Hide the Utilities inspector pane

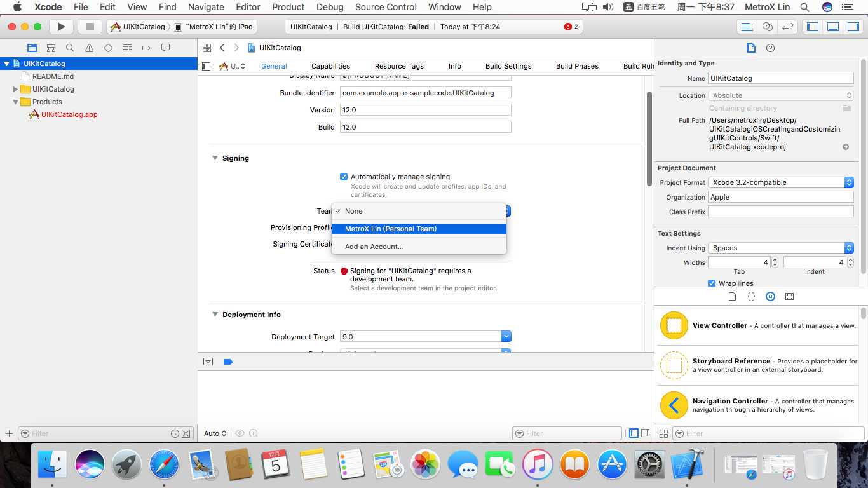pos(853,27)
